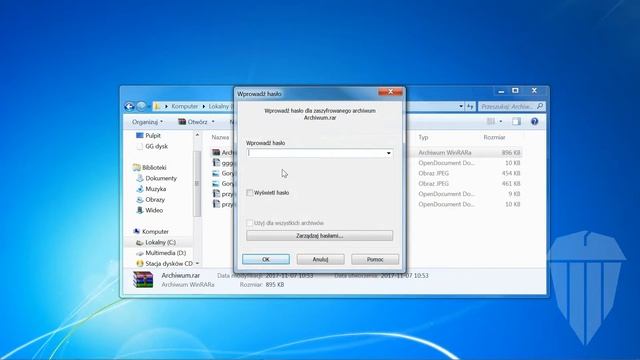Viewport: 640px width, 360px height.
Task: Close the Wprowadź hasło dialog
Action: (x=390, y=92)
